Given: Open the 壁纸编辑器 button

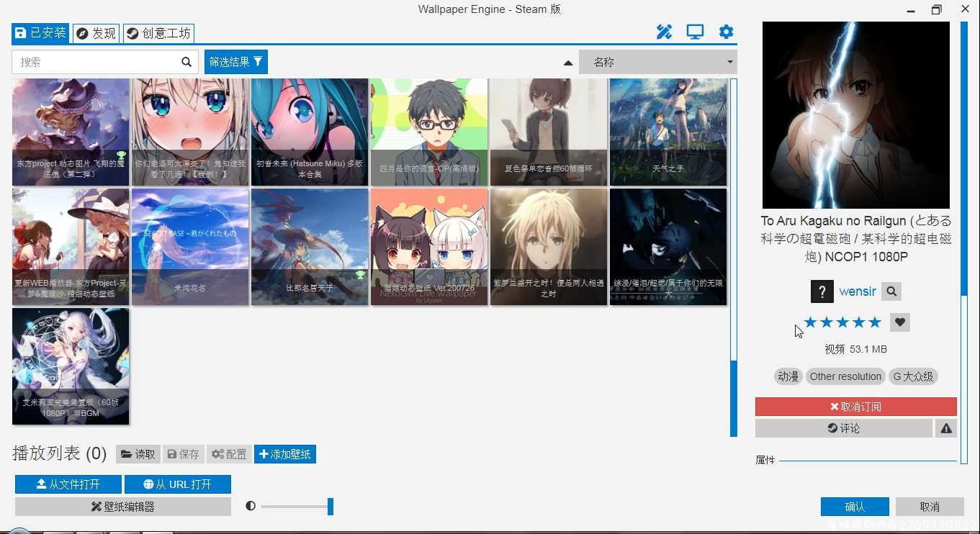Looking at the screenshot, I should coord(123,507).
